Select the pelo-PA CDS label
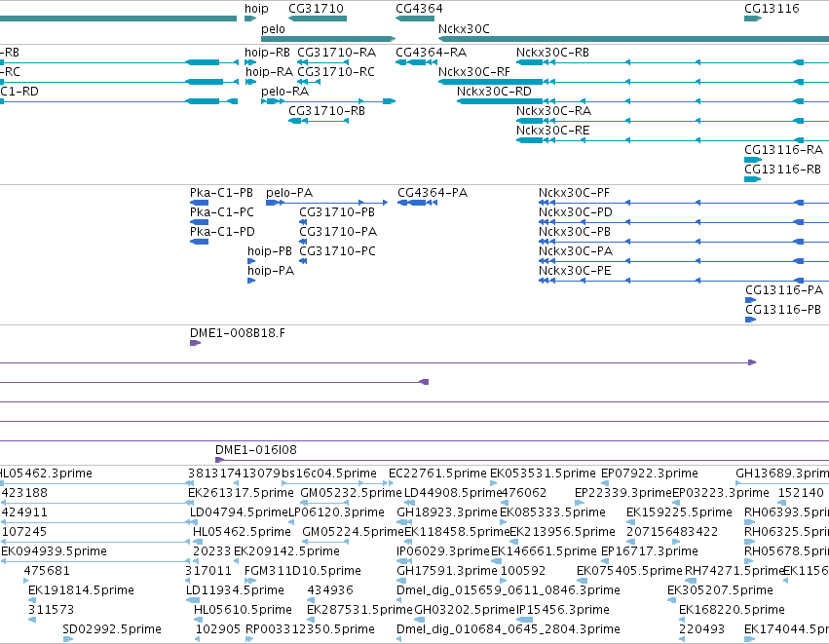 [x=289, y=193]
